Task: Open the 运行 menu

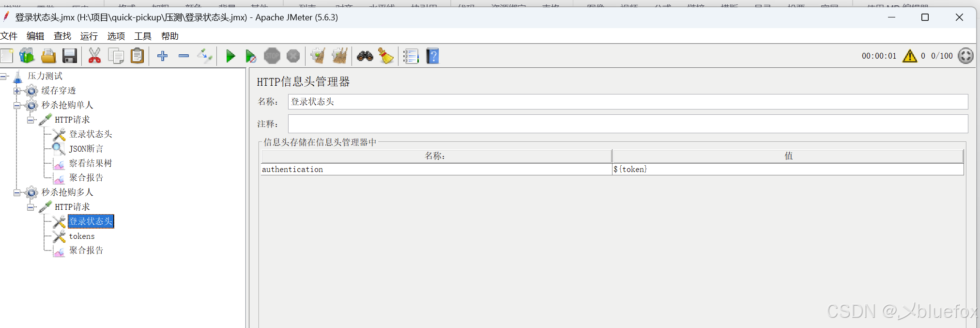Action: point(89,36)
